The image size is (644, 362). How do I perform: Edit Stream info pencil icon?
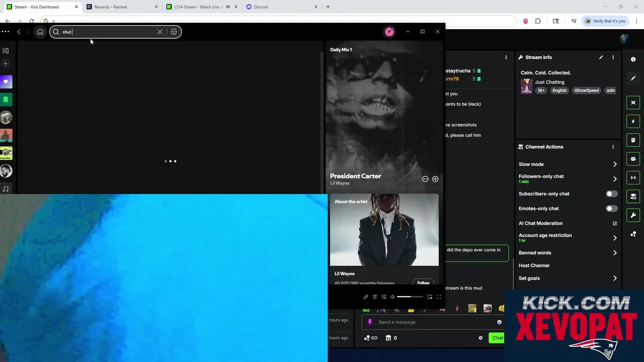[x=601, y=57]
